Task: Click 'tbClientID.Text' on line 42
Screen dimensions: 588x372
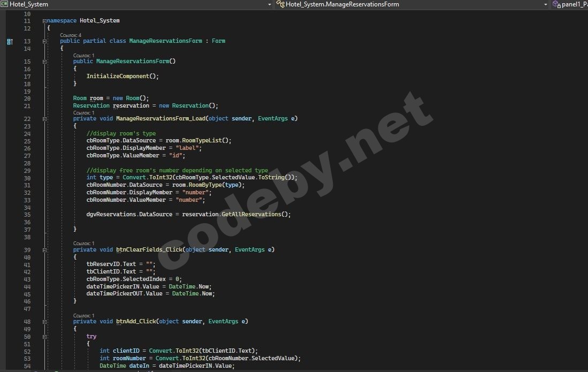Action: point(111,271)
